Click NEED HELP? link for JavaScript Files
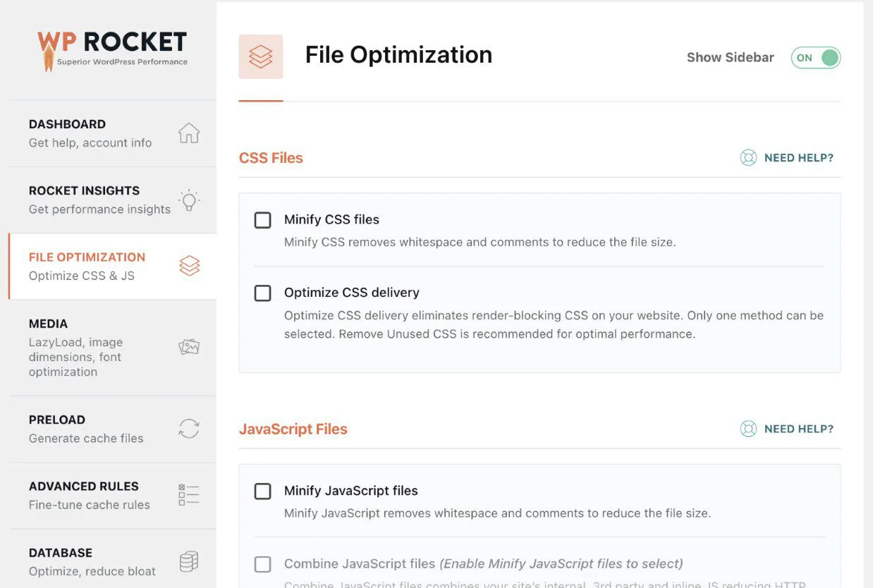Viewport: 873px width, 588px height. (799, 429)
